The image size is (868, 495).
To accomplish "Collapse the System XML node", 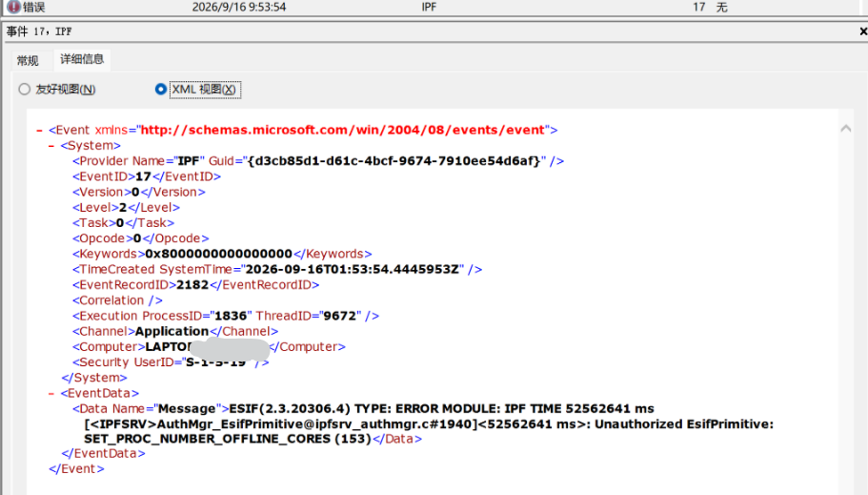I will click(51, 146).
